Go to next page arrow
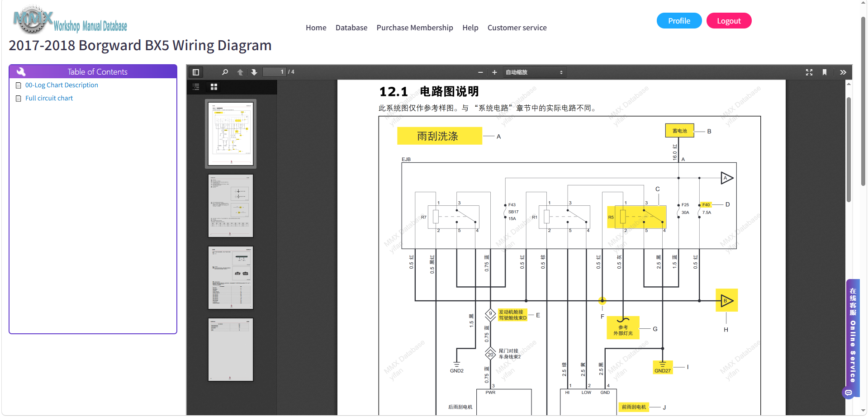Screen dimensions: 868x417 [254, 72]
